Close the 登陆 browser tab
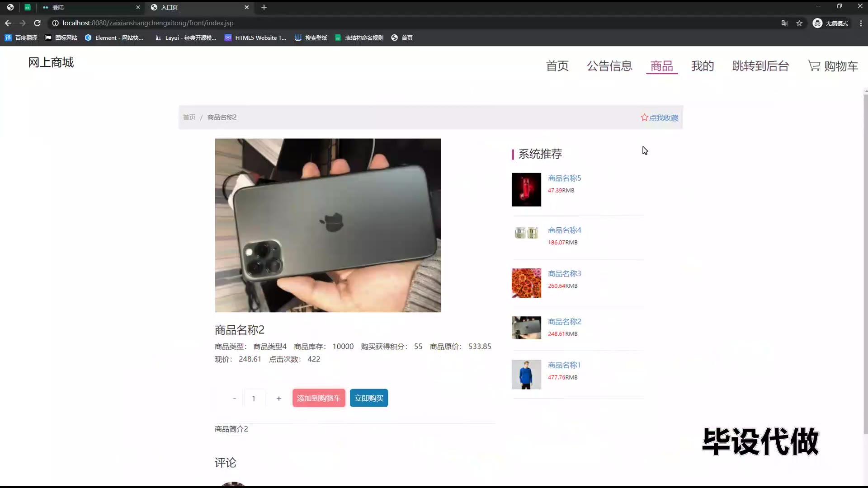This screenshot has height=488, width=868. (x=138, y=7)
